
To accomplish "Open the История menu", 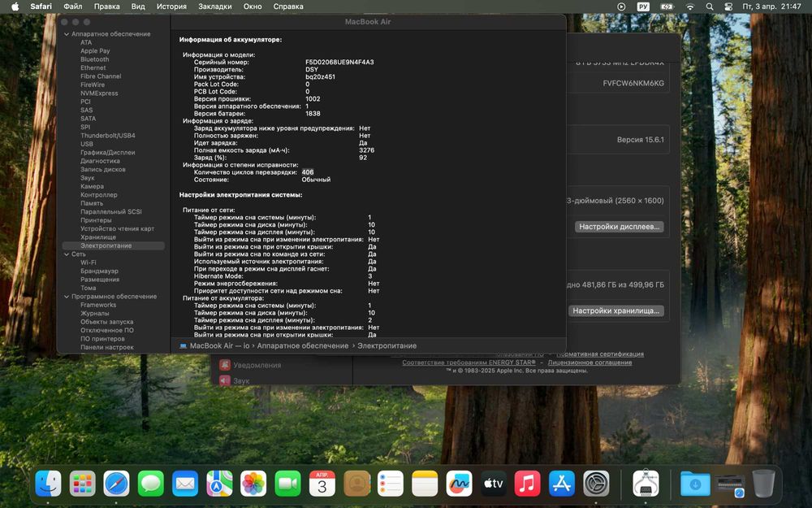I will 171,7.
